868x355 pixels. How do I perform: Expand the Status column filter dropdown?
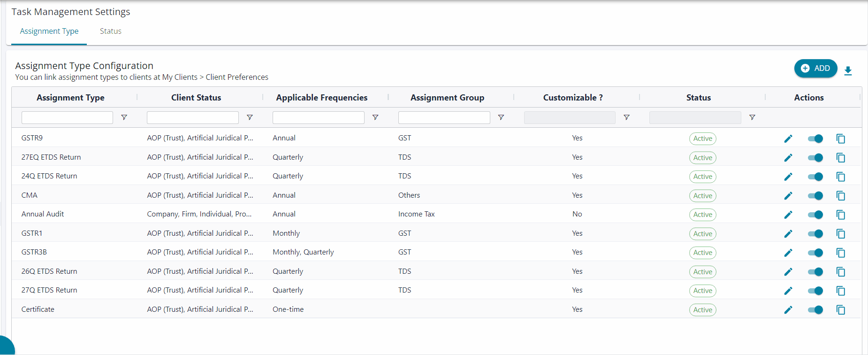(x=752, y=117)
